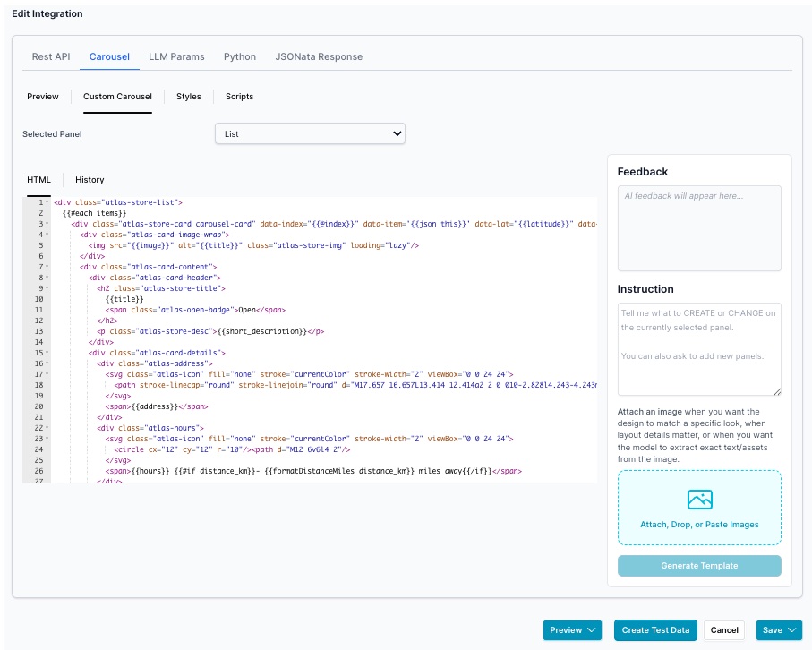Collapse the atlas-hours div at line 22
Viewport: 812px width, 650px height.
tap(47, 428)
